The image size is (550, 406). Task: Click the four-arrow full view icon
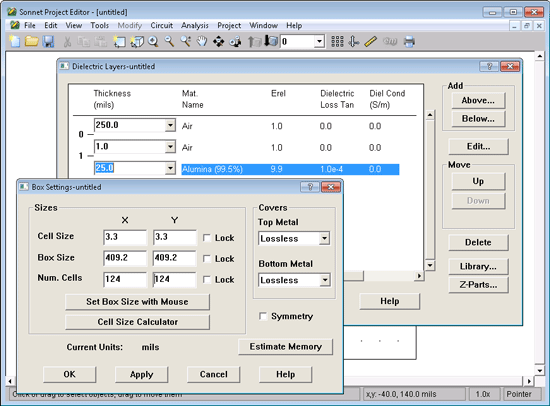[219, 42]
